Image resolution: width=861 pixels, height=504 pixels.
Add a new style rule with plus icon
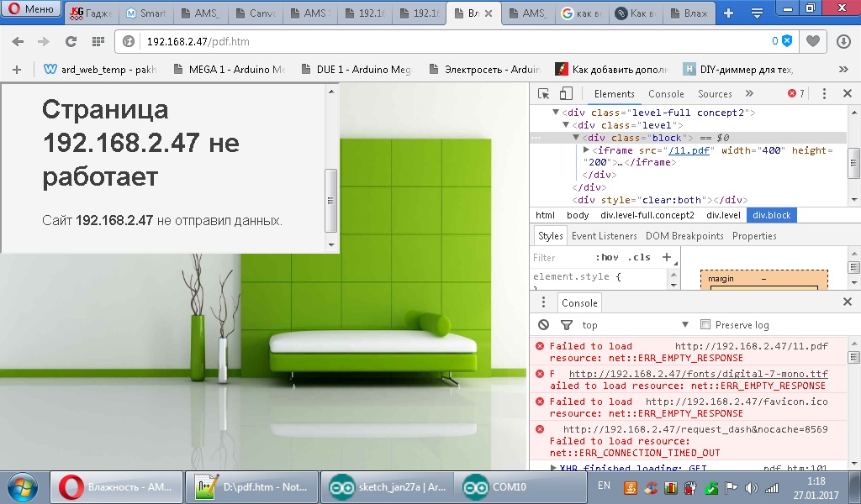click(x=667, y=257)
